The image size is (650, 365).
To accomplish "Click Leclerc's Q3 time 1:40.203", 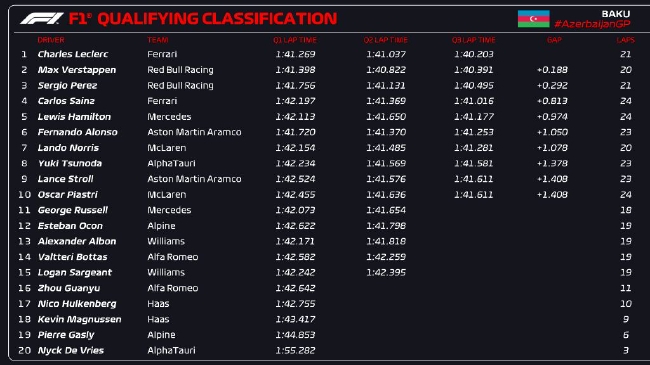I will 473,54.
